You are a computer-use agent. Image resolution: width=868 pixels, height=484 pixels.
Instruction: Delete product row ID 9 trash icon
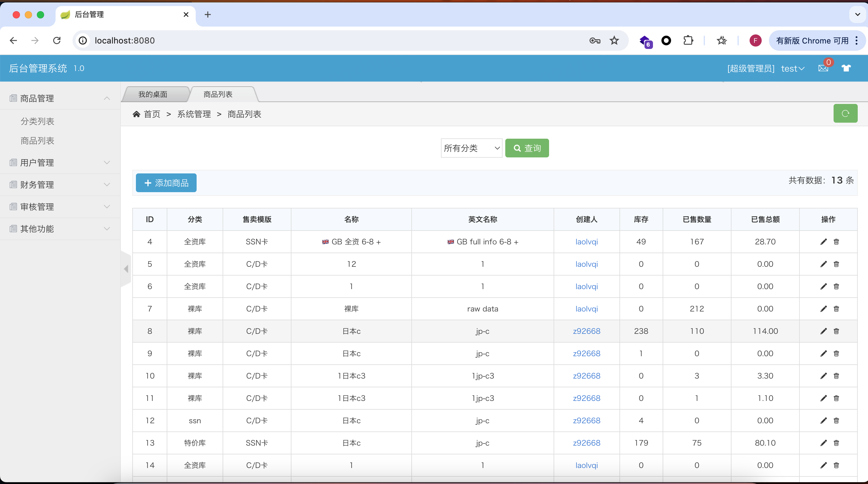pyautogui.click(x=836, y=353)
